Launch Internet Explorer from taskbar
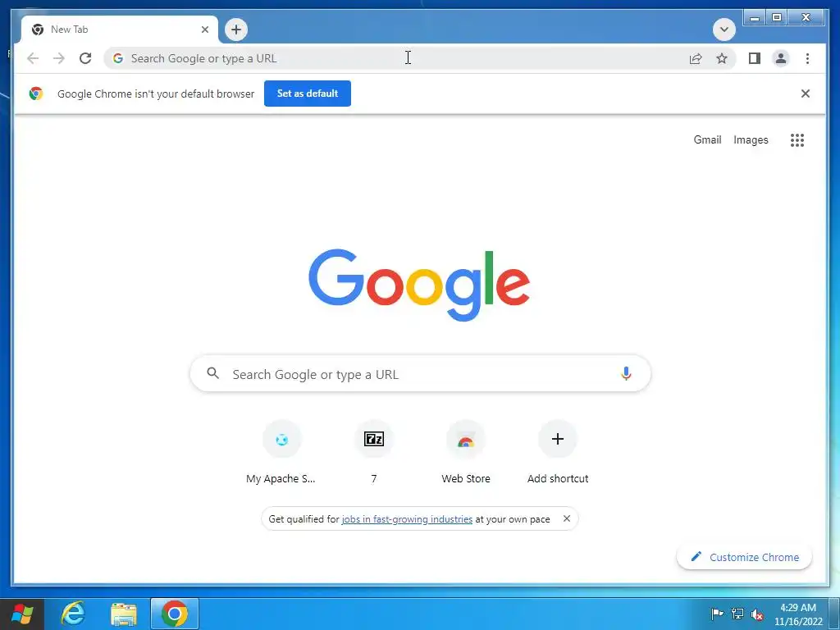Viewport: 840px width, 630px height. pos(73,614)
